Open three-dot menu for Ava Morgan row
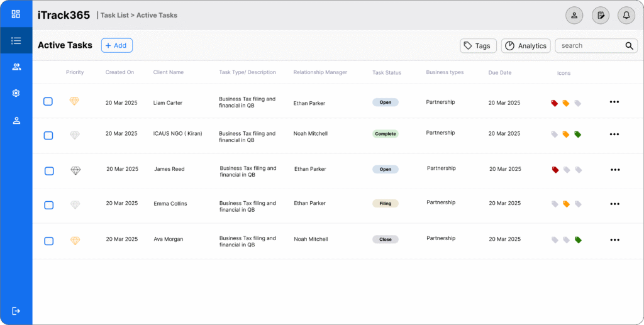Viewport: 644px width, 325px height. [614, 240]
